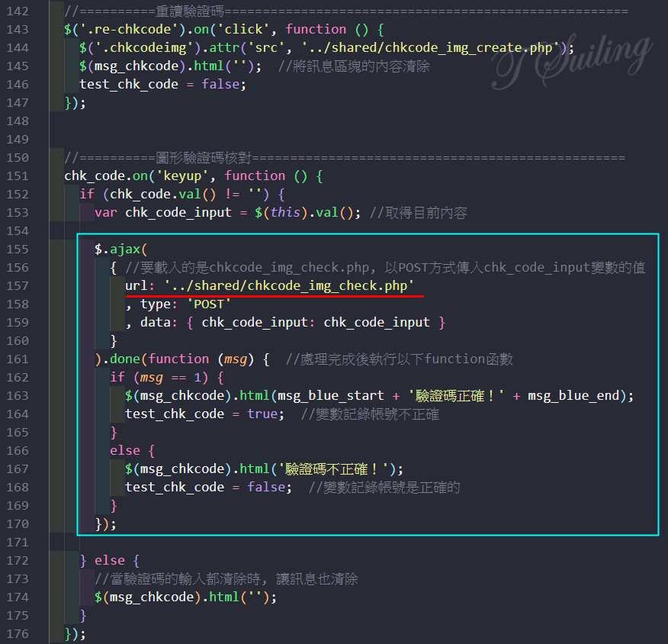Click the 'this' keyword on line 153
The height and width of the screenshot is (644, 668).
(286, 213)
